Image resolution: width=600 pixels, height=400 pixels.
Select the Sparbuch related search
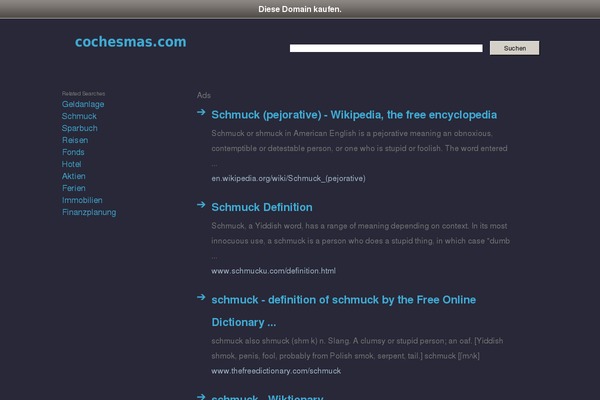coord(80,128)
